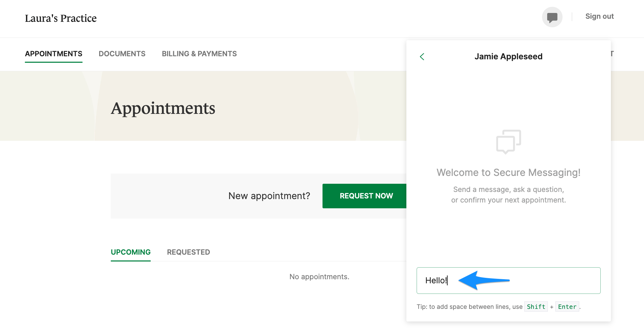Click the Shift key hint label
This screenshot has height=330, width=644.
pos(536,306)
